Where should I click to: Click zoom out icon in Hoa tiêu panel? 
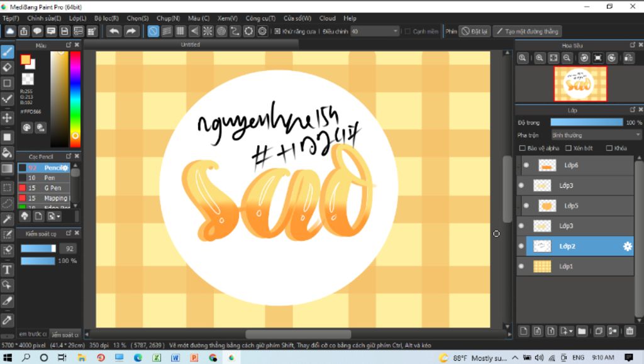click(567, 58)
